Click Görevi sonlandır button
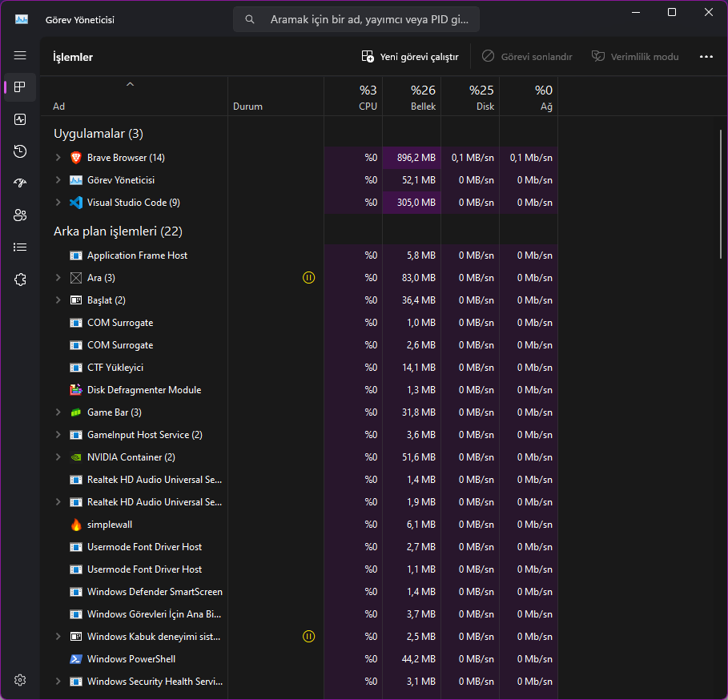728x700 pixels. point(527,57)
